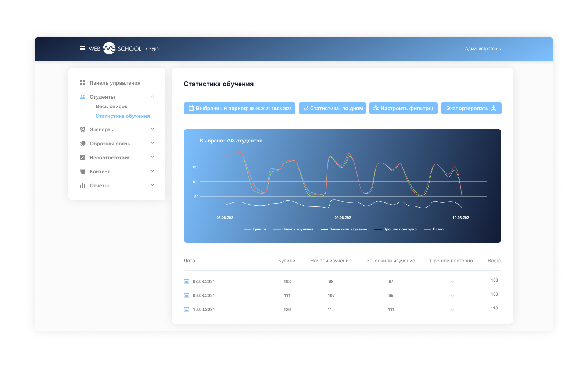Open the hamburger menu icon
This screenshot has width=588, height=368.
(x=82, y=48)
